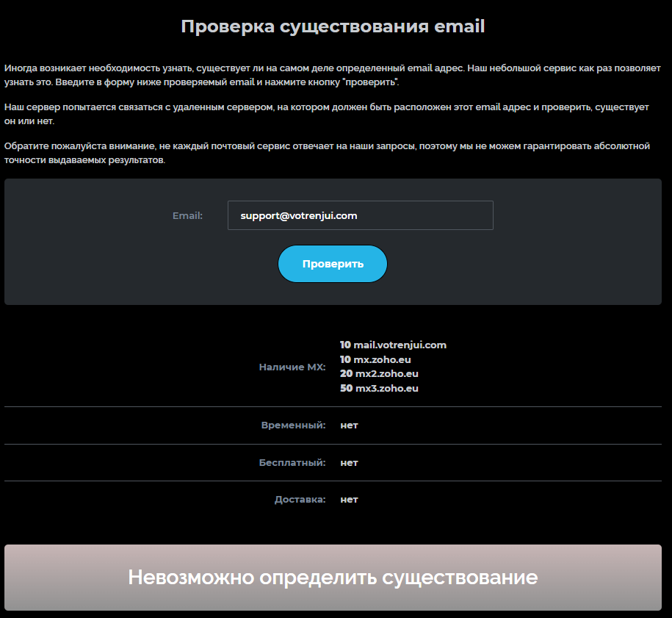Click the MX record mx2.zoho.eu
Viewport: 672px width, 618px height.
pos(383,373)
